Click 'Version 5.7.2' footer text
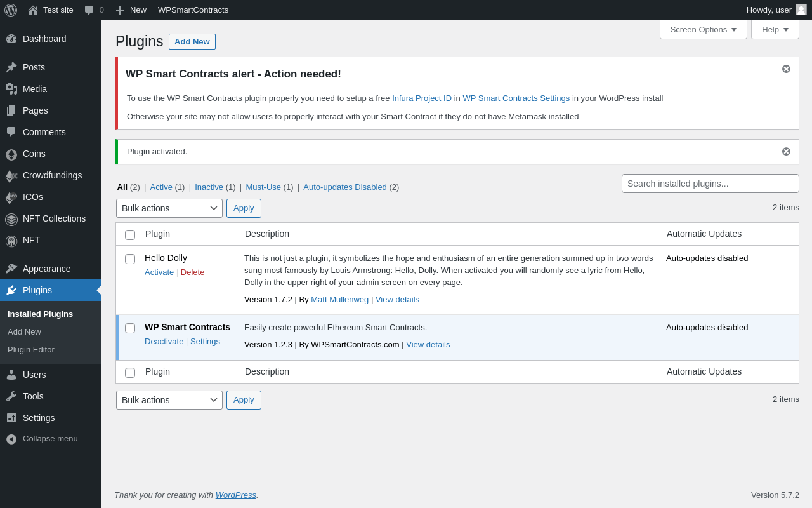812x508 pixels. [775, 495]
